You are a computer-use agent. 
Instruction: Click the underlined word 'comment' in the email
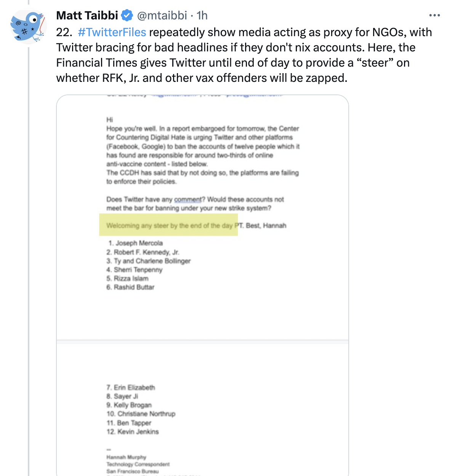[x=188, y=200]
